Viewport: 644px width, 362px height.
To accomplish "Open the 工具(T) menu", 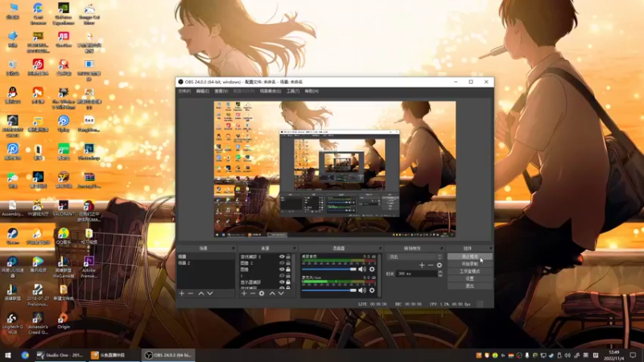I will click(293, 91).
